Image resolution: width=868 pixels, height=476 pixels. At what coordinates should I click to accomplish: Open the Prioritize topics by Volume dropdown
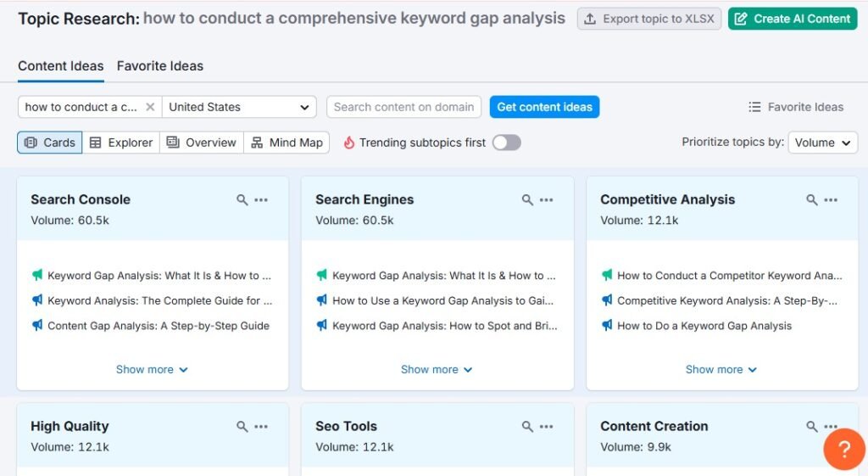click(822, 143)
